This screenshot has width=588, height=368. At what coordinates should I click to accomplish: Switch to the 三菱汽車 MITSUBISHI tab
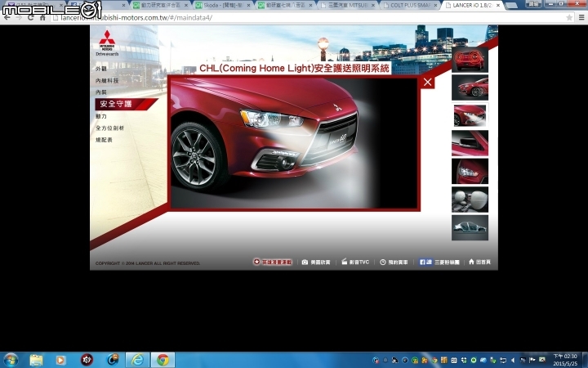pyautogui.click(x=348, y=5)
